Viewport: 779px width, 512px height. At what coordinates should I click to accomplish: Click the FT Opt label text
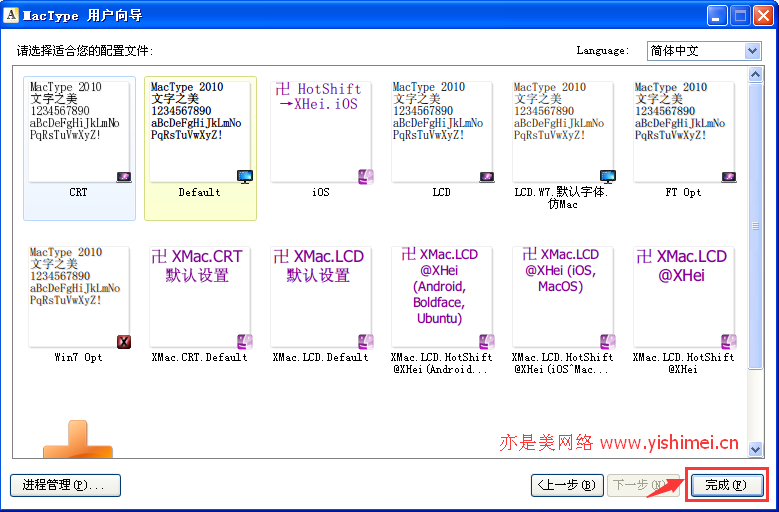[684, 193]
